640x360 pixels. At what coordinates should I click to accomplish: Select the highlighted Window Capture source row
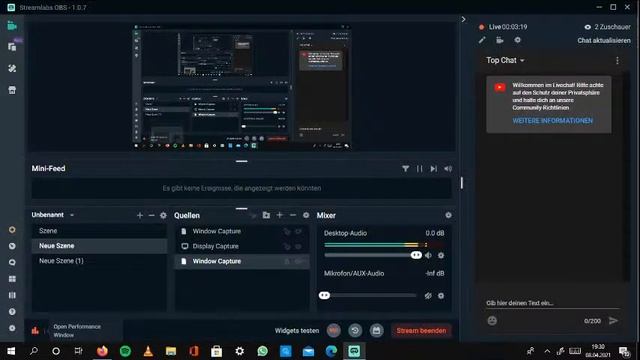click(x=242, y=261)
